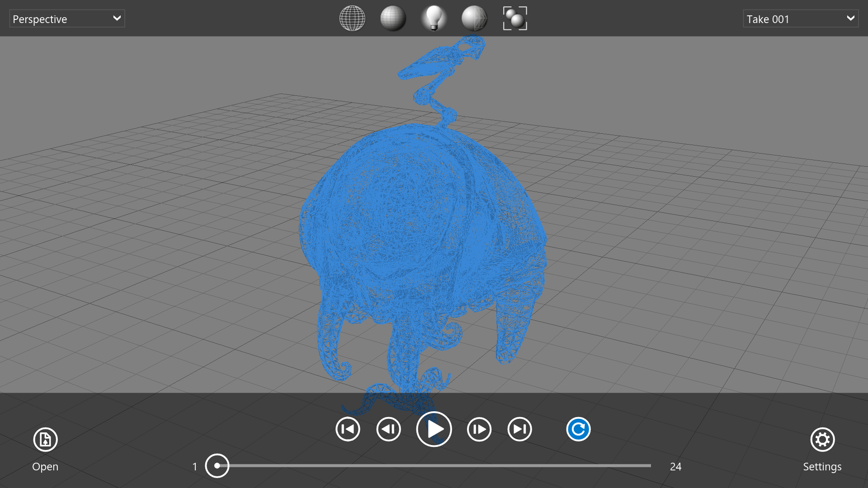Click the Open text label
The height and width of the screenshot is (488, 868).
(45, 467)
